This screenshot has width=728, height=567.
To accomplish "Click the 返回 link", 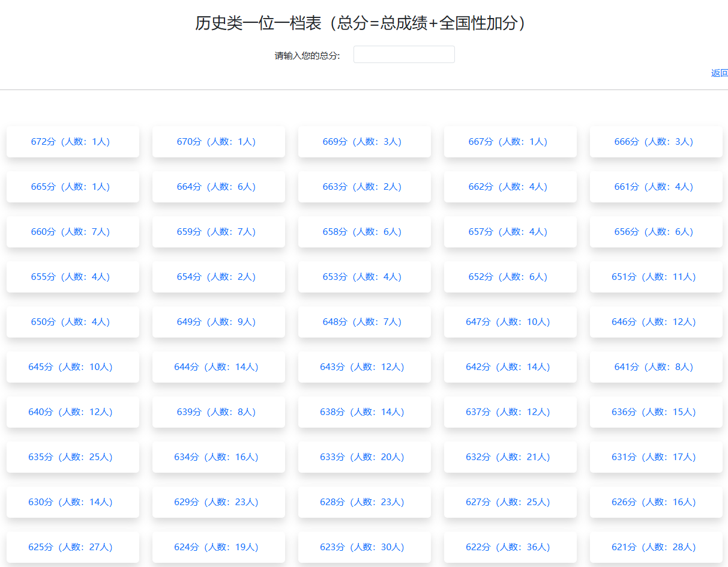I will pyautogui.click(x=719, y=73).
